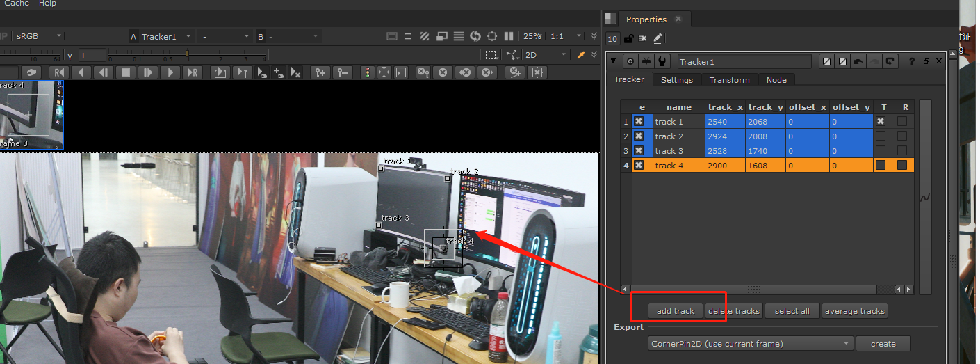
Task: Click the track one frame forward button
Action: (x=148, y=72)
